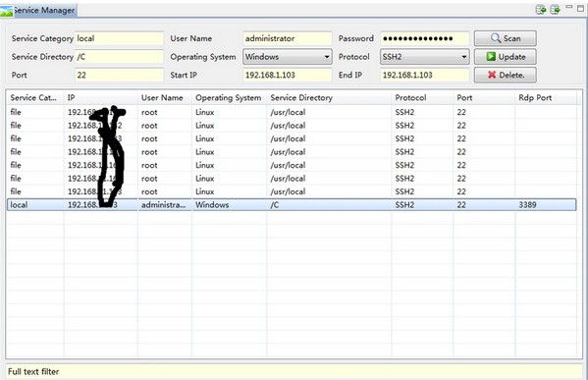Select the Service Manager tab
Viewport: 588px width, 380px height.
click(x=38, y=10)
